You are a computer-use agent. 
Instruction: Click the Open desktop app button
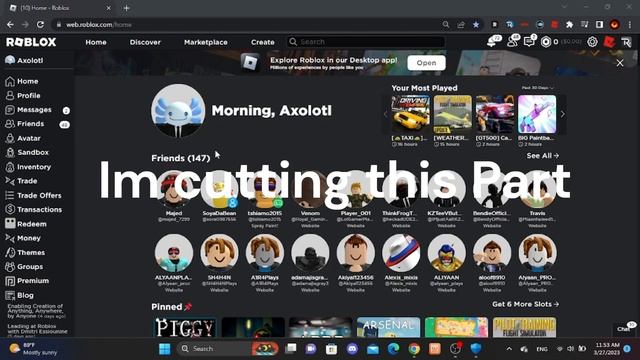(426, 63)
